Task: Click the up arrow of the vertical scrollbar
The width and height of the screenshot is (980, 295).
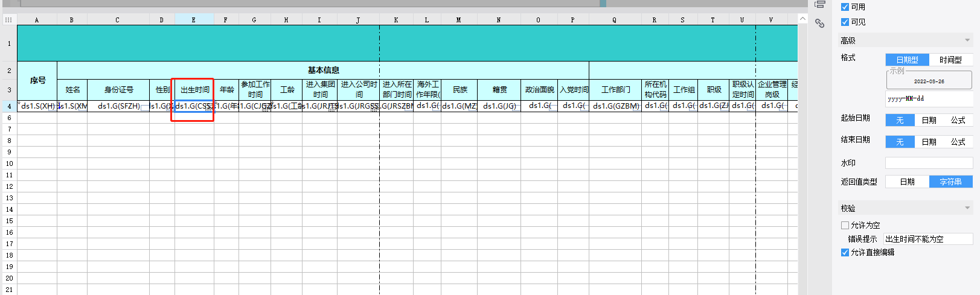Action: (802, 19)
